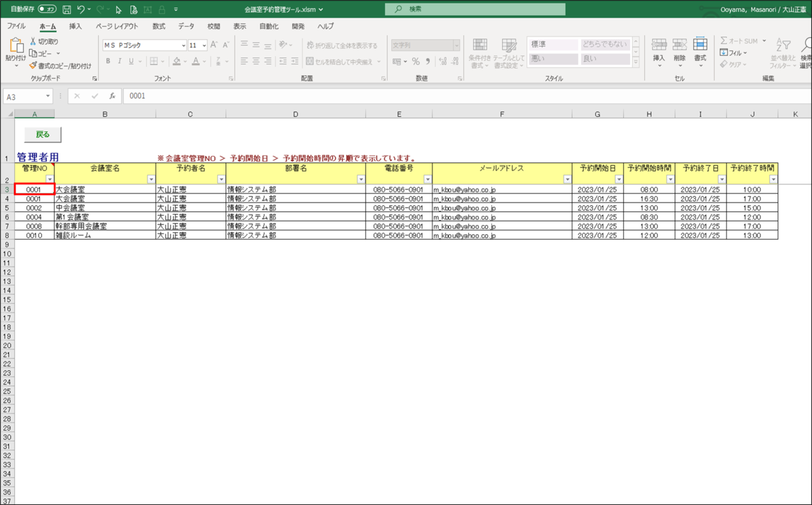Screen dimensions: 812x505
Task: Click the Font Color A icon
Action: [195, 61]
